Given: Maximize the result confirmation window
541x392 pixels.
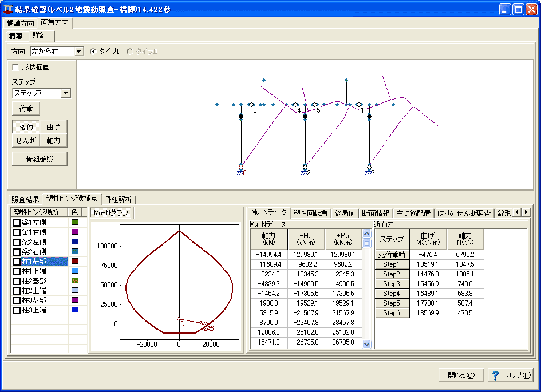Looking at the screenshot, I should (x=518, y=9).
